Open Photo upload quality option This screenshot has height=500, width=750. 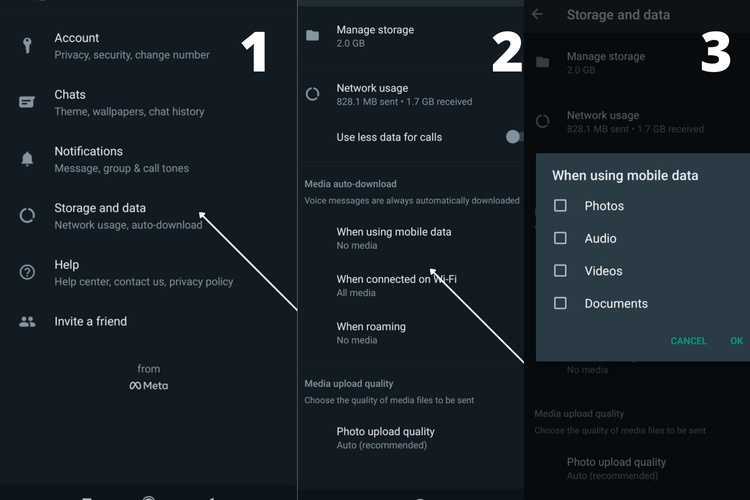click(411, 438)
